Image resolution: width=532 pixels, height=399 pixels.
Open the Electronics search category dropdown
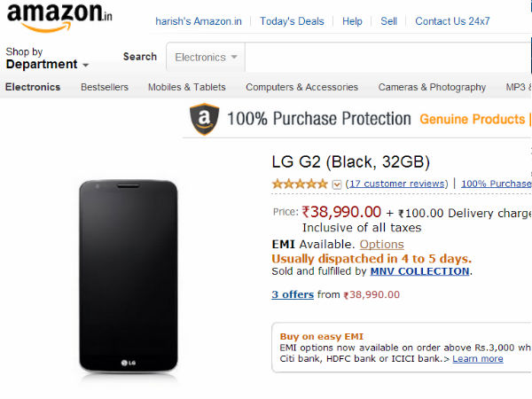pyautogui.click(x=206, y=58)
